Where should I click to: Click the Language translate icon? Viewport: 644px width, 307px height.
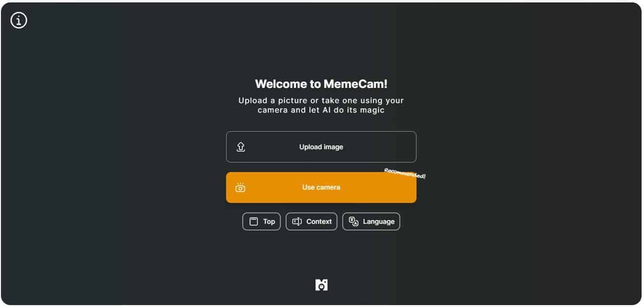click(354, 221)
